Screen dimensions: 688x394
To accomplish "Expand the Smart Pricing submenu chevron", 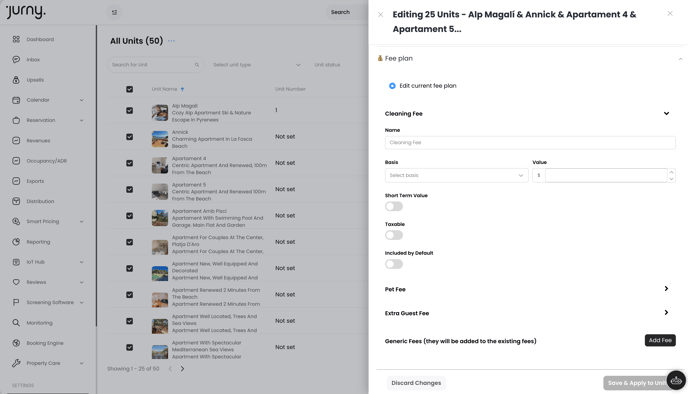I will 81,222.
